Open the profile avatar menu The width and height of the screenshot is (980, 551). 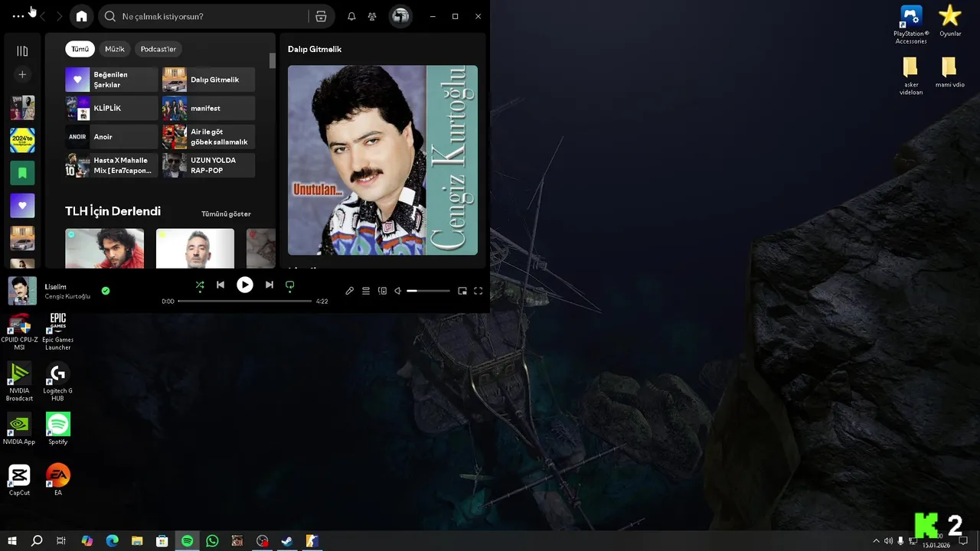click(400, 16)
